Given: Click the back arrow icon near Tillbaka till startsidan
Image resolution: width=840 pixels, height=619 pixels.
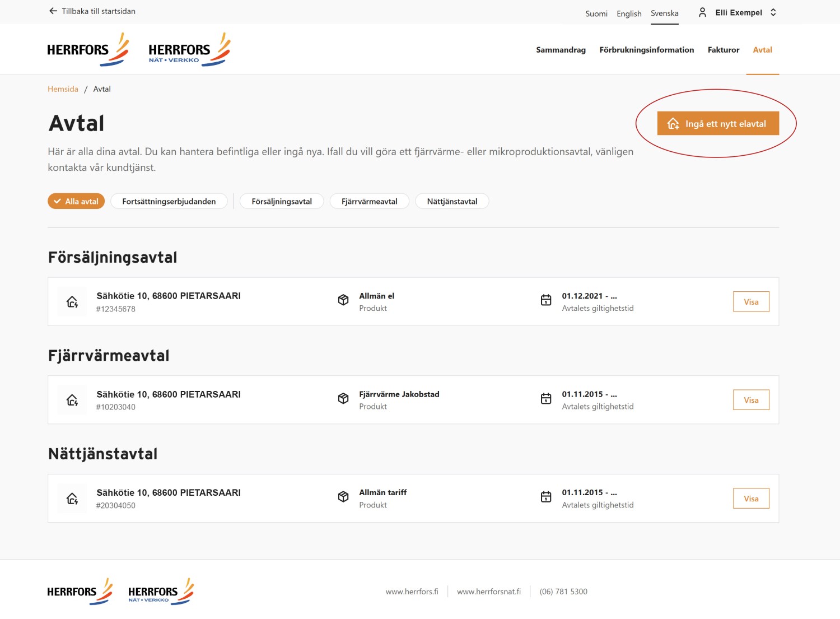Looking at the screenshot, I should [53, 11].
